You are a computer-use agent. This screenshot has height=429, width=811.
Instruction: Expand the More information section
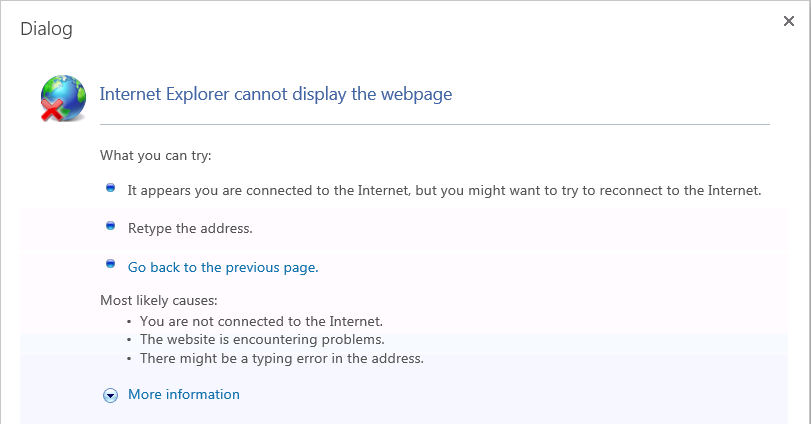184,394
